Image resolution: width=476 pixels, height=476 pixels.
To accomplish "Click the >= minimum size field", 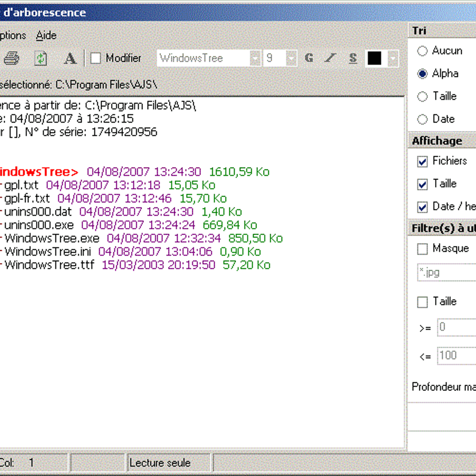I will pos(457,328).
